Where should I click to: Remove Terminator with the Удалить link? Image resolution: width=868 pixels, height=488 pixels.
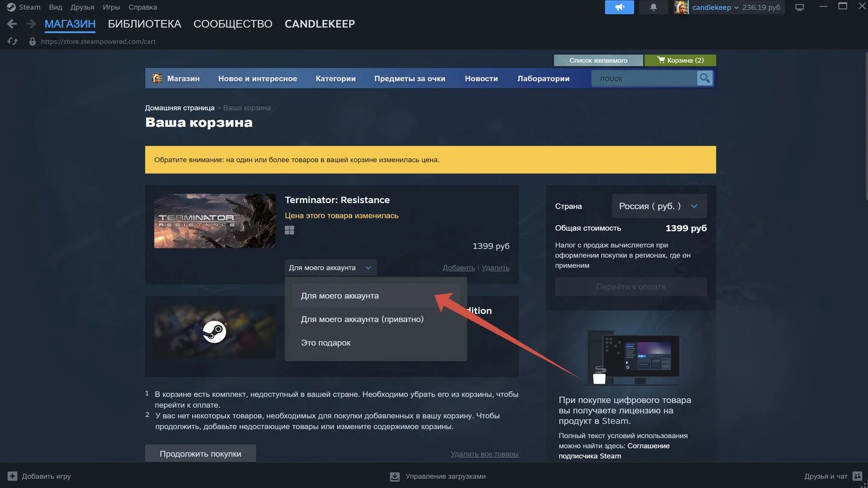click(495, 267)
